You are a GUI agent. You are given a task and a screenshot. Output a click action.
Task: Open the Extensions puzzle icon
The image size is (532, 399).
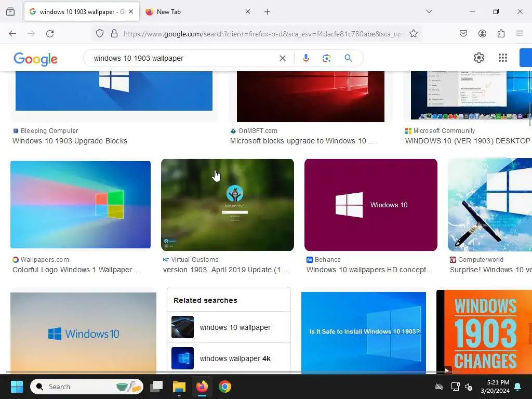click(x=501, y=33)
